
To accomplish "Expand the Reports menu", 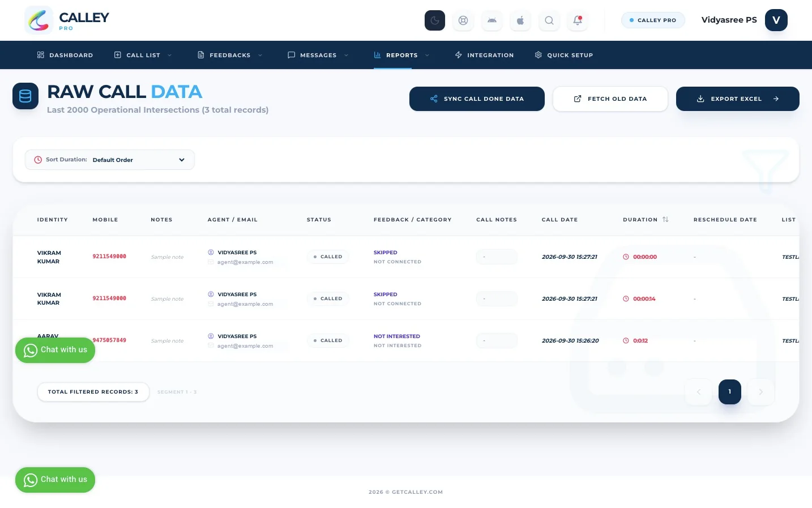I will [401, 55].
